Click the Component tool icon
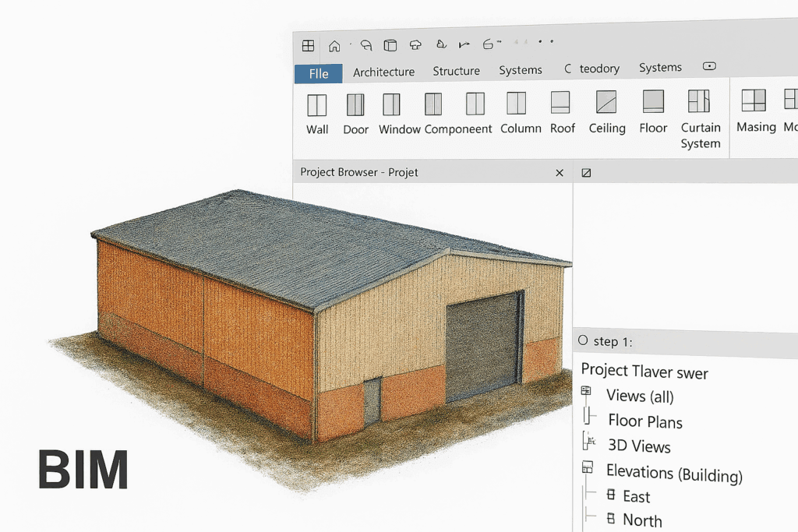 433,104
